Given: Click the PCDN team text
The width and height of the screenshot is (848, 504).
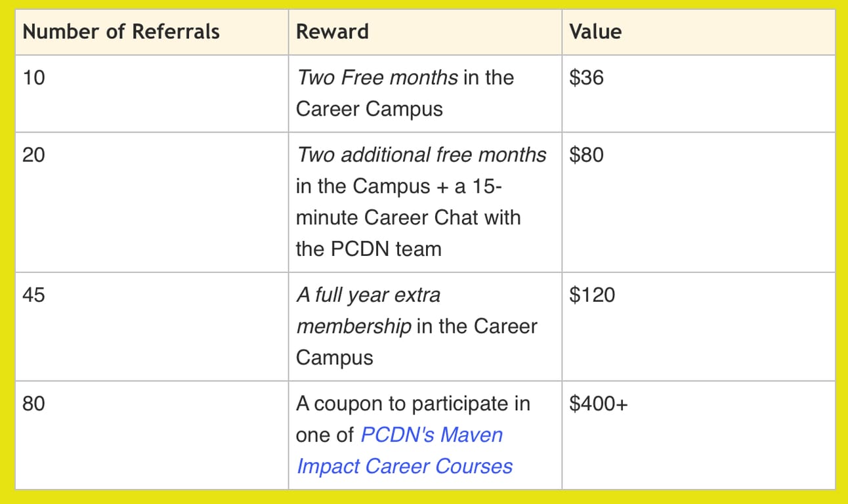Looking at the screenshot, I should tap(368, 249).
